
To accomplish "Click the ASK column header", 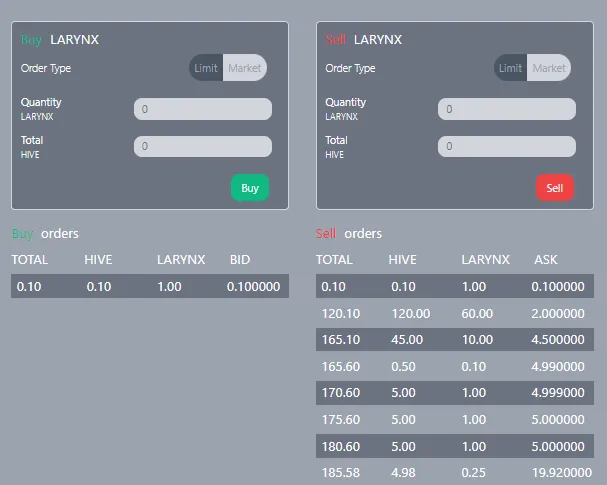I will click(x=546, y=259).
